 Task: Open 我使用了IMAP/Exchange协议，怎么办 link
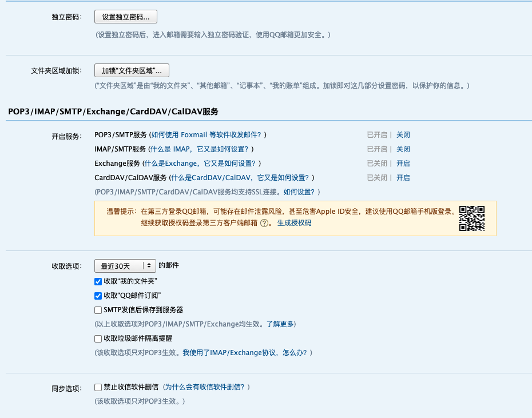coord(245,352)
